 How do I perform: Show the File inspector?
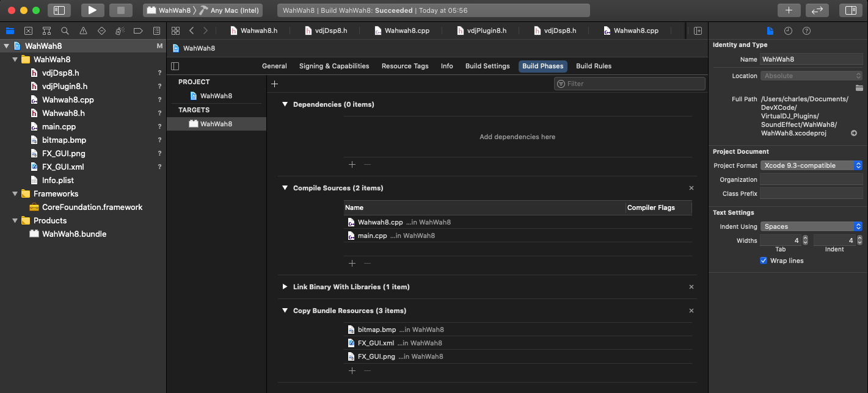770,31
